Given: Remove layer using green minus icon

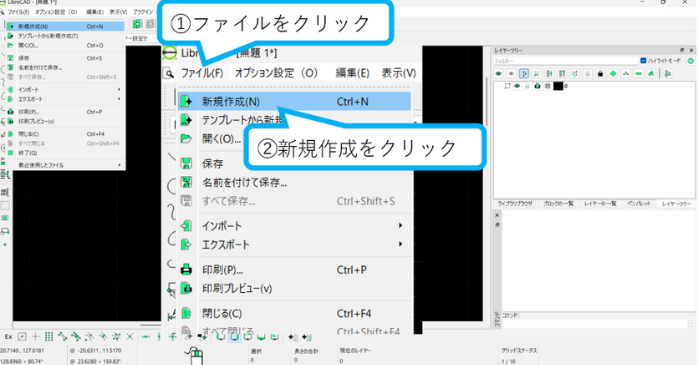Looking at the screenshot, I should click(x=639, y=73).
